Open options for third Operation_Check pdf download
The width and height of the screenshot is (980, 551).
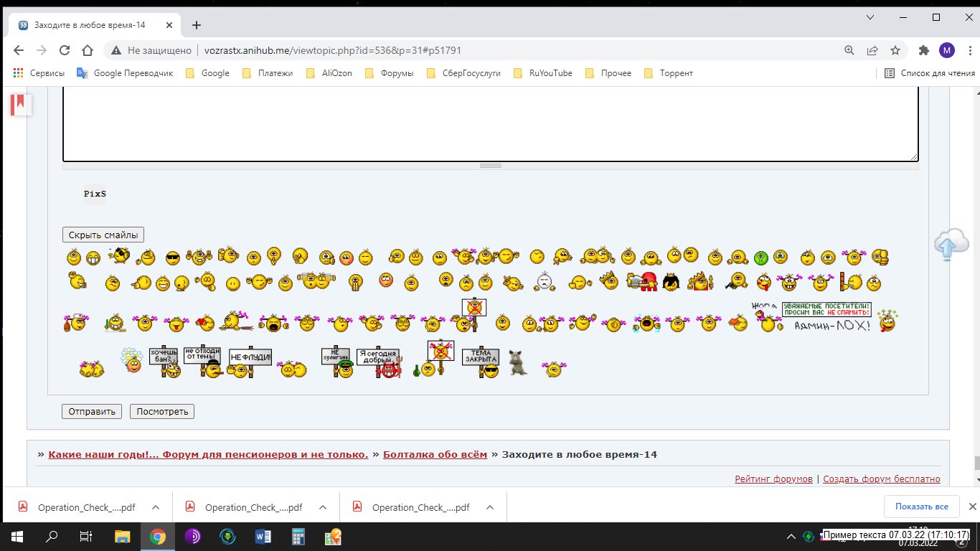point(489,507)
